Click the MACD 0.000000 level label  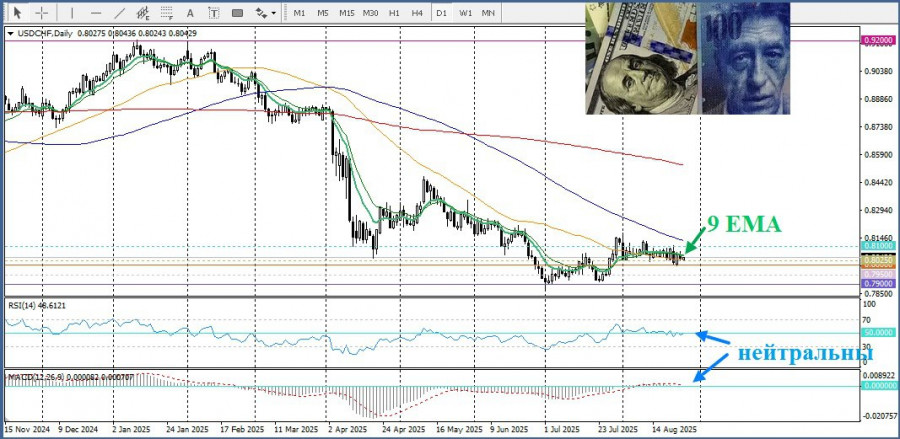(878, 386)
